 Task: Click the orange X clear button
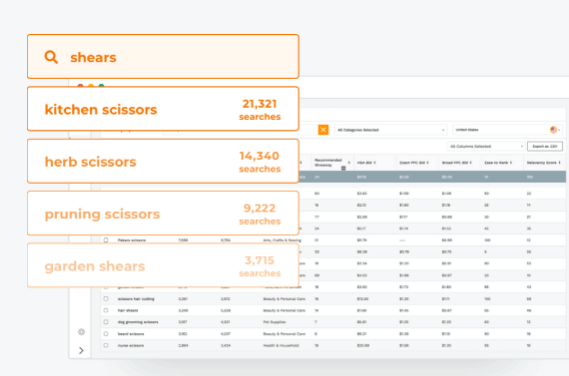[x=323, y=130]
